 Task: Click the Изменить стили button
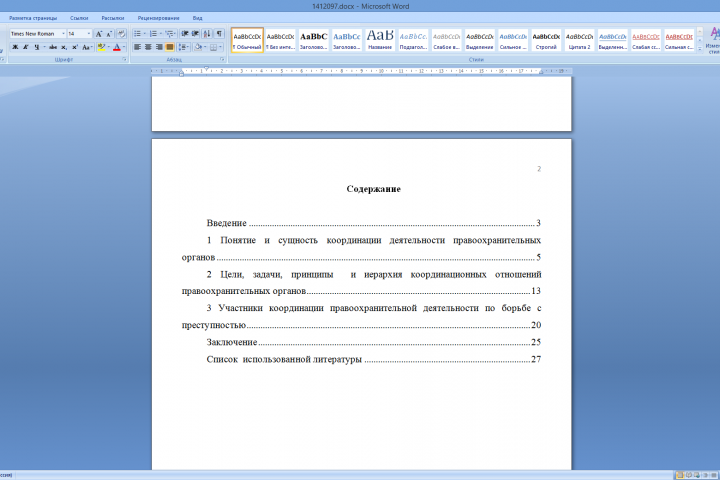tap(713, 40)
